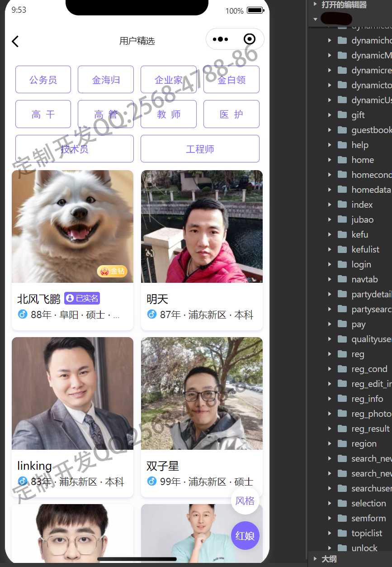Click male gender icon beside 87年

152,314
